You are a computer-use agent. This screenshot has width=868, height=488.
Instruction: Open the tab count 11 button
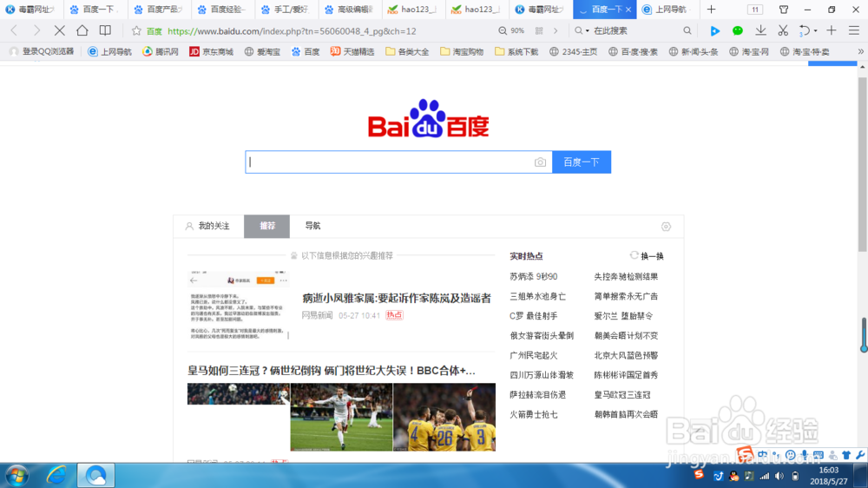click(x=754, y=10)
